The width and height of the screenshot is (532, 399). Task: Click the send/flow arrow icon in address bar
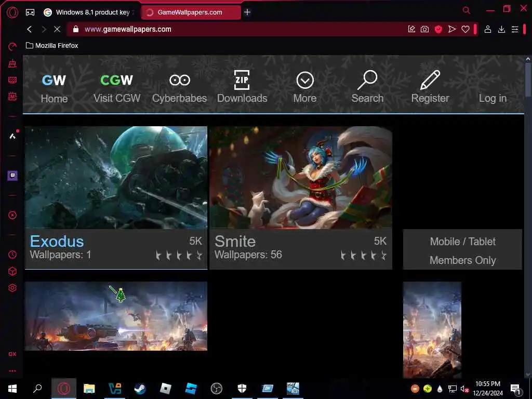(452, 30)
